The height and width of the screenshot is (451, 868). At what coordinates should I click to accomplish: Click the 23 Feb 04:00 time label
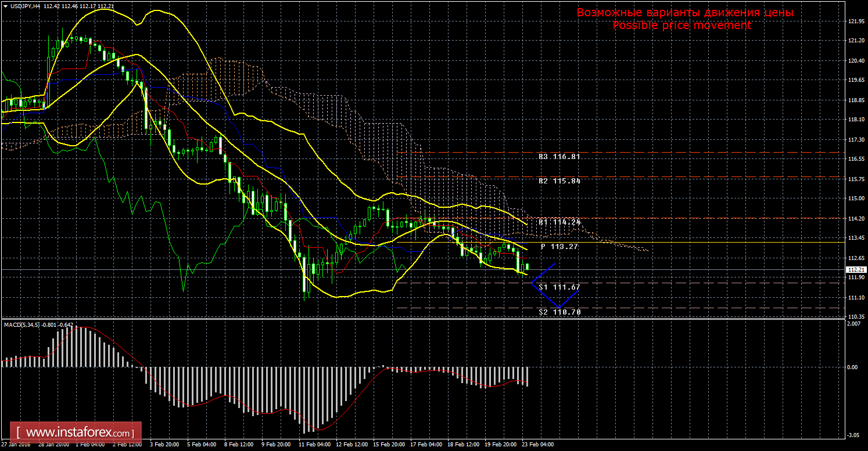coord(538,445)
